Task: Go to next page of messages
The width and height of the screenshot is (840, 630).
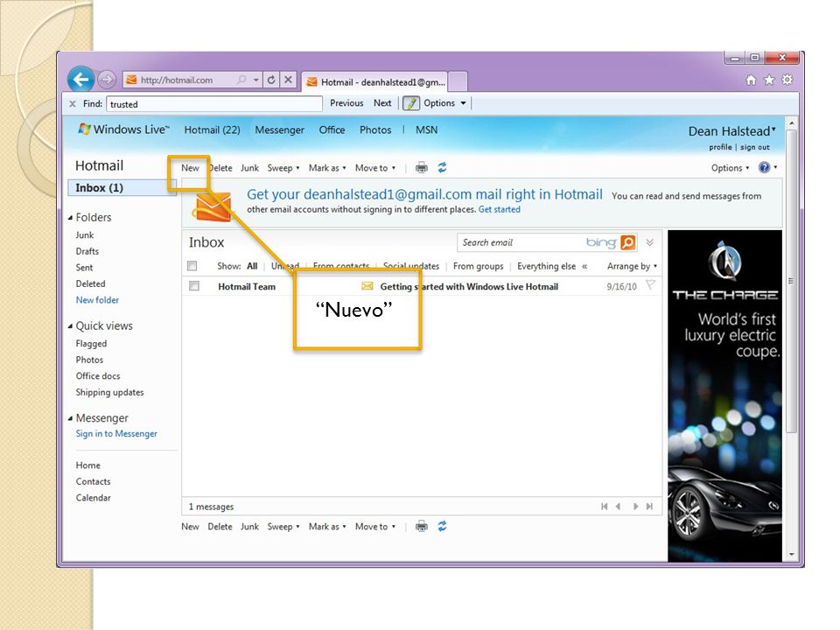Action: [x=635, y=507]
